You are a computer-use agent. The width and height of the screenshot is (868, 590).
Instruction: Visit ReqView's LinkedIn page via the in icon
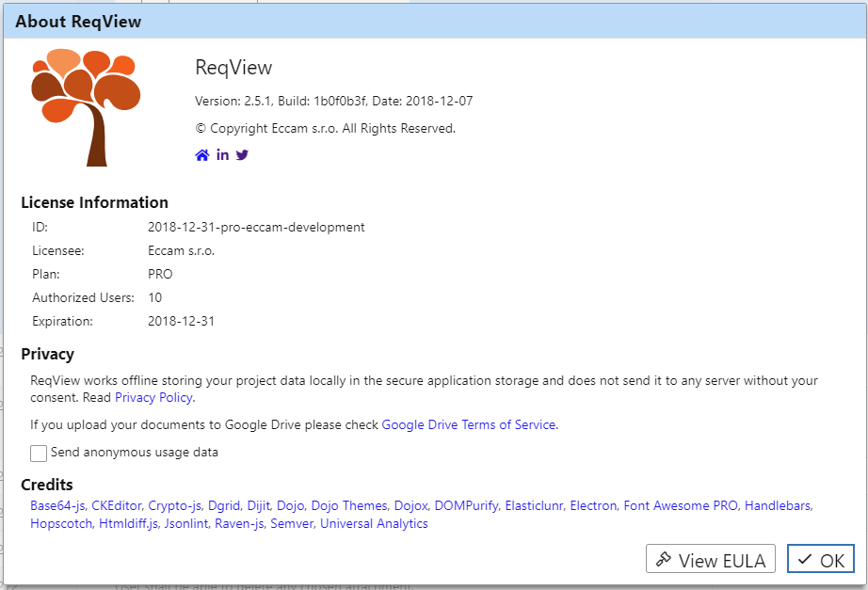tap(222, 153)
